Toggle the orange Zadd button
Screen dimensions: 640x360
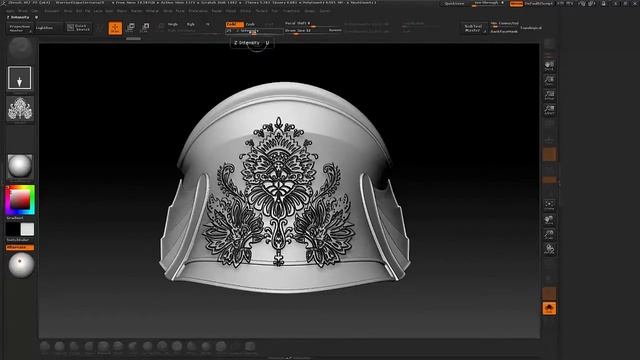pos(234,24)
